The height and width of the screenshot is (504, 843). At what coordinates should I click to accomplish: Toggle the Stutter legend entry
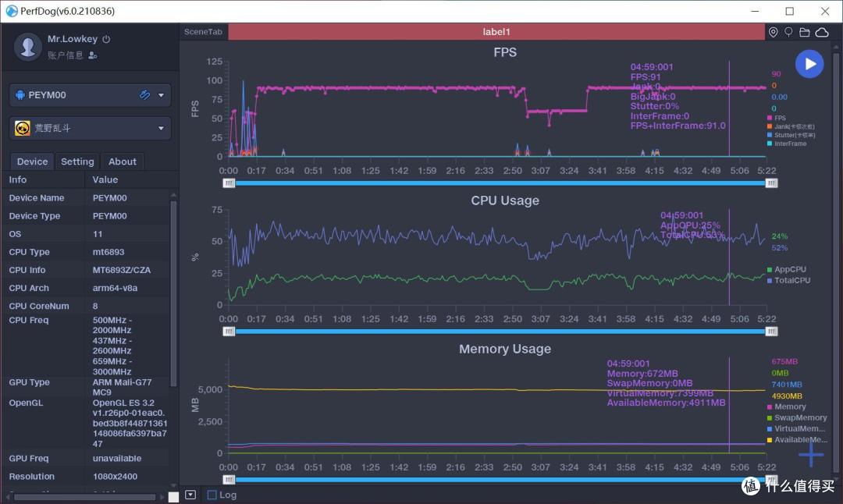(791, 135)
